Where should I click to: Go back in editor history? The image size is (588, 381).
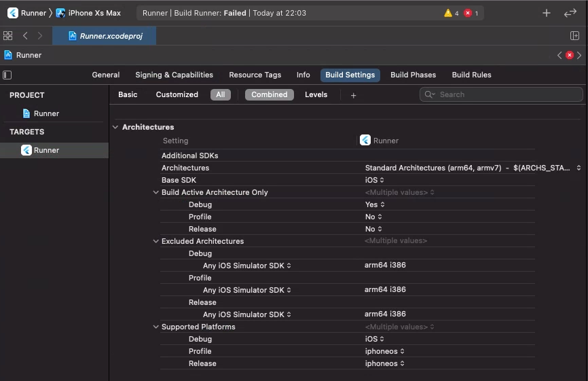[x=25, y=35]
